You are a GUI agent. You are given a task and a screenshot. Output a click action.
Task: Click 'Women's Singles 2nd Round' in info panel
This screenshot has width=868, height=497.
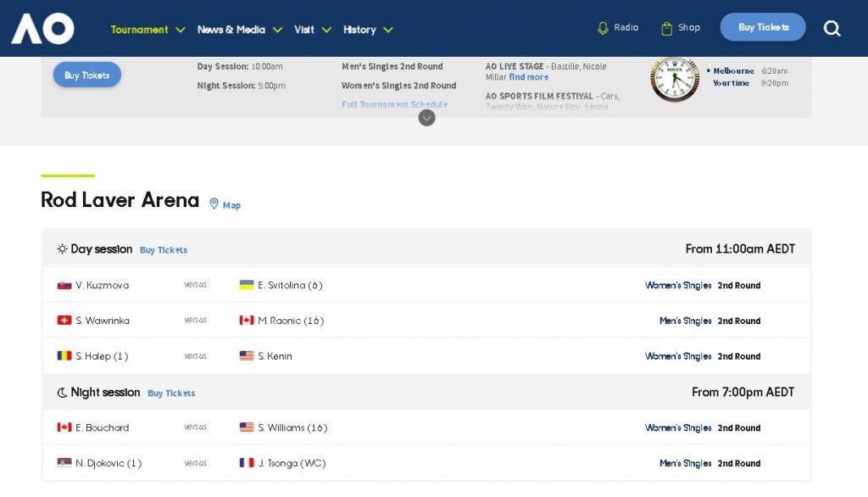tap(398, 86)
